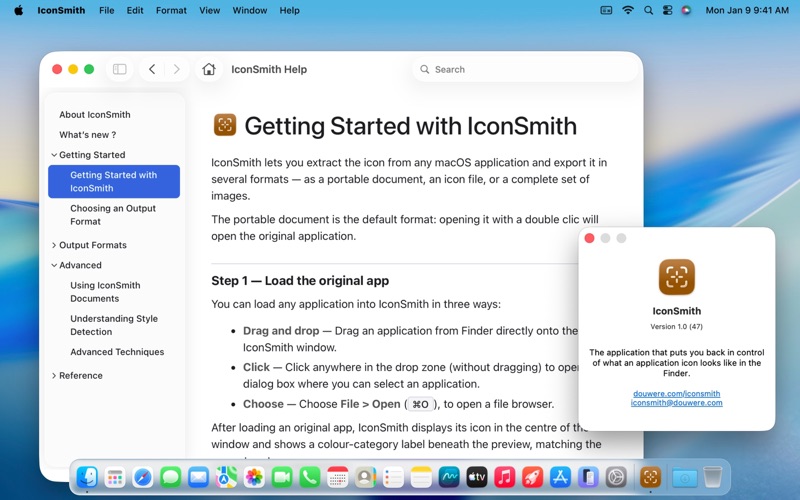Activate Siri from the menu bar
Image resolution: width=800 pixels, height=500 pixels.
(686, 10)
